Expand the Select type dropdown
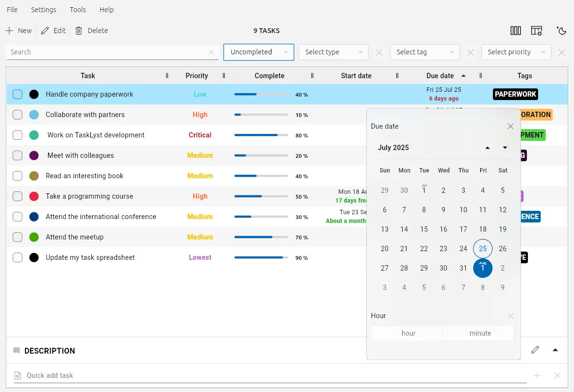Screen dimensions: 574x392 (x=333, y=52)
